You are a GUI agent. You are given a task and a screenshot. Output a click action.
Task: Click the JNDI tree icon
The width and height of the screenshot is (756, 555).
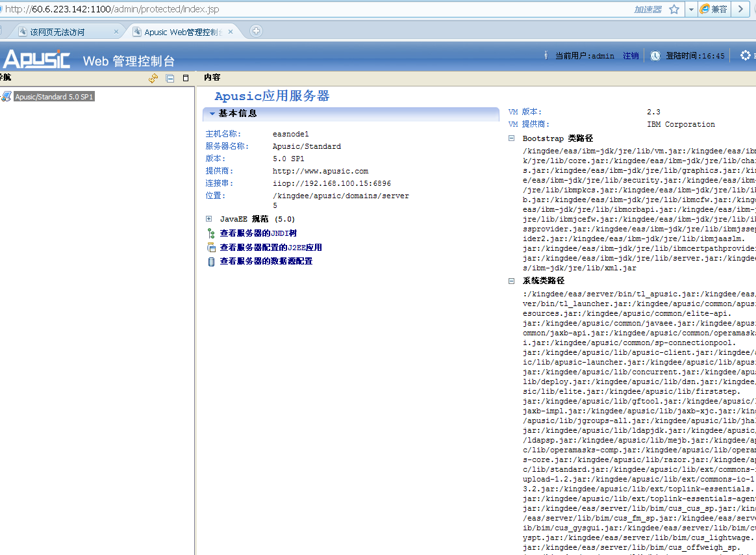pos(210,233)
